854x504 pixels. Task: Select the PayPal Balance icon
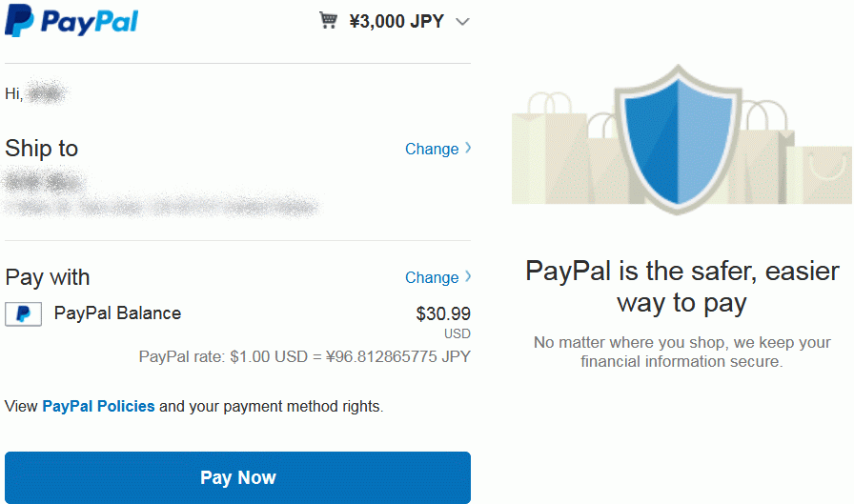(x=24, y=314)
